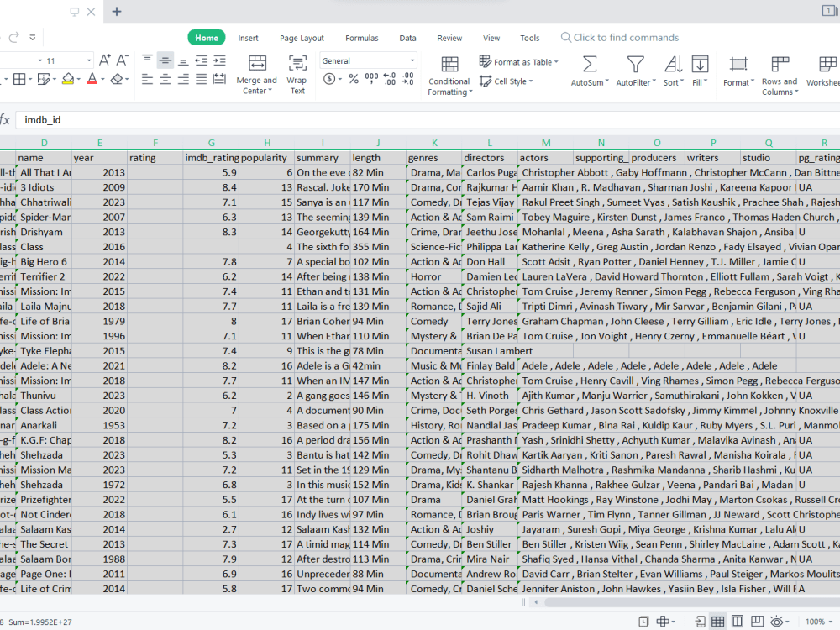840x630 pixels.
Task: Apply AutoFilter funnel icon
Action: tap(635, 65)
